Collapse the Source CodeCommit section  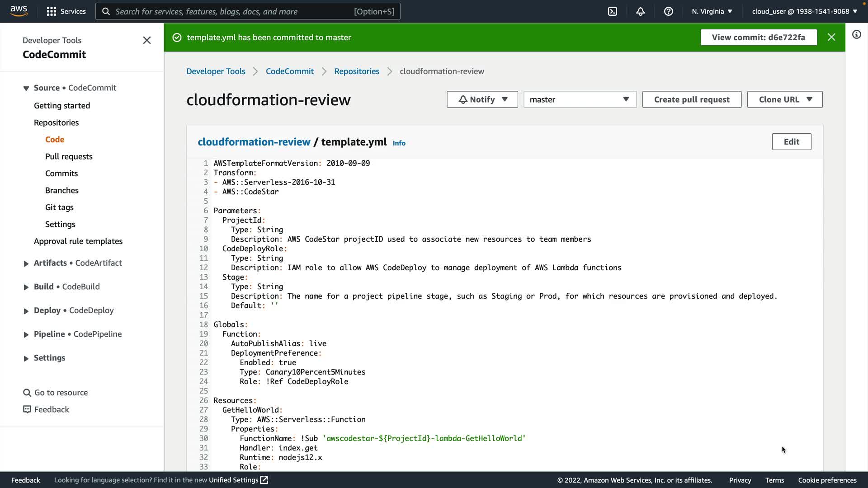tap(26, 89)
